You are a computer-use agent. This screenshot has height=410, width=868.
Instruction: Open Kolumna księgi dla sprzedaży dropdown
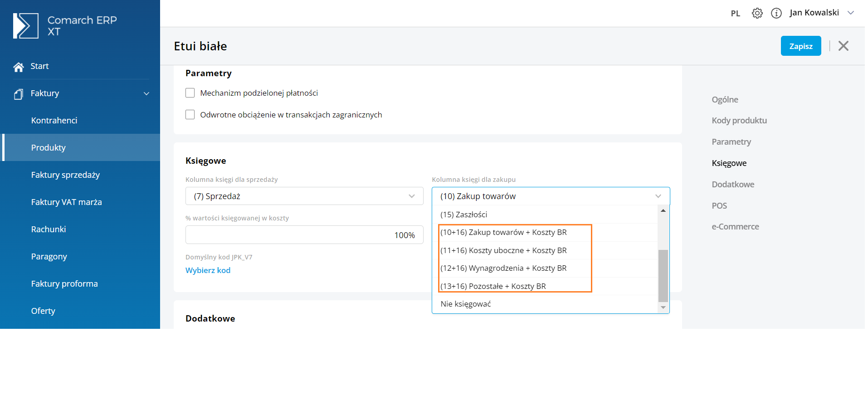(304, 196)
